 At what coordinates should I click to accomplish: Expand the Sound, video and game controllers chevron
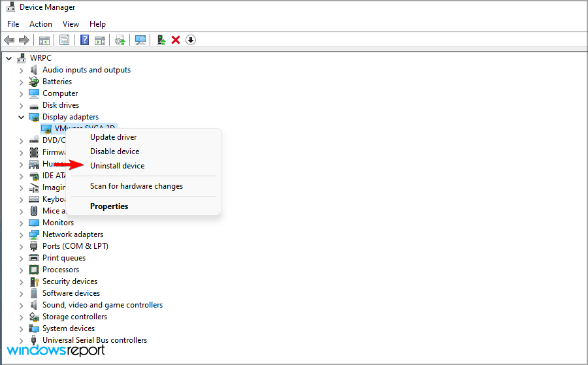point(22,305)
